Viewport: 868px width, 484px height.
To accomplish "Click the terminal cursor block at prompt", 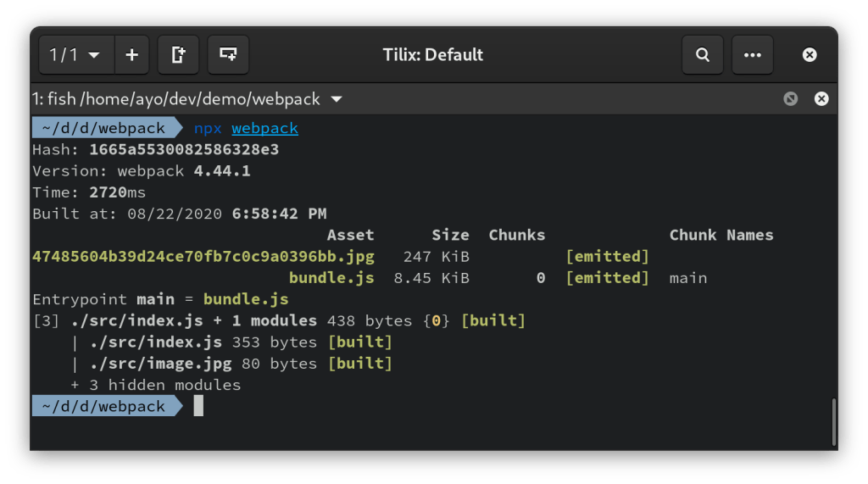I will click(x=198, y=406).
